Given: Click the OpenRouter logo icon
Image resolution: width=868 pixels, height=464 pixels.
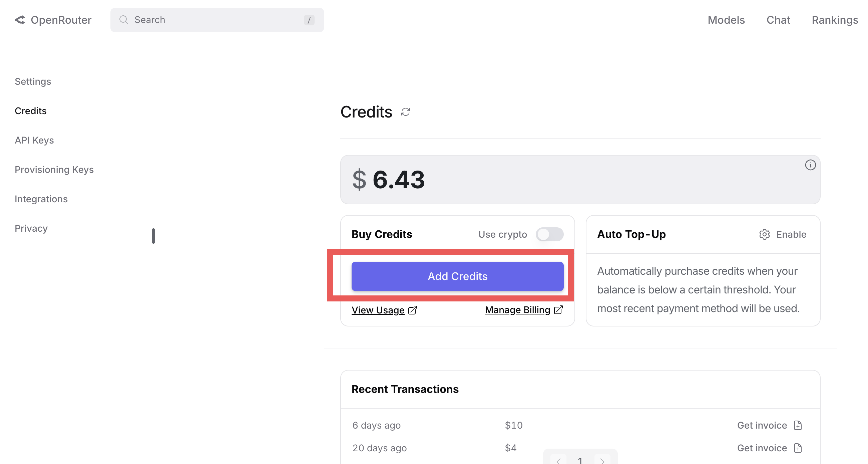Looking at the screenshot, I should (x=20, y=20).
